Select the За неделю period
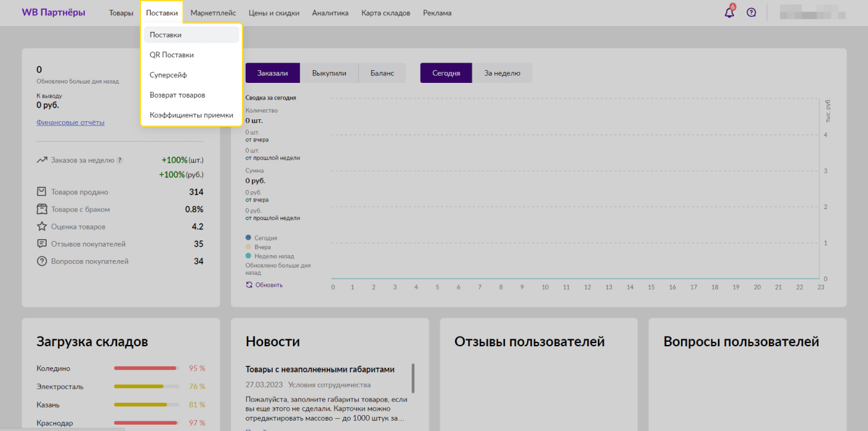Viewport: 868px width, 431px height. [502, 73]
